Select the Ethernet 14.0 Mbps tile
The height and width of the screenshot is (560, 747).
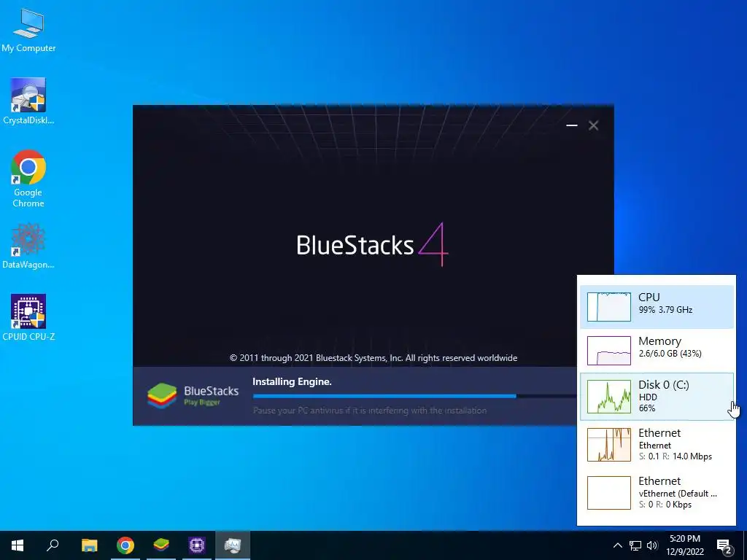[657, 444]
